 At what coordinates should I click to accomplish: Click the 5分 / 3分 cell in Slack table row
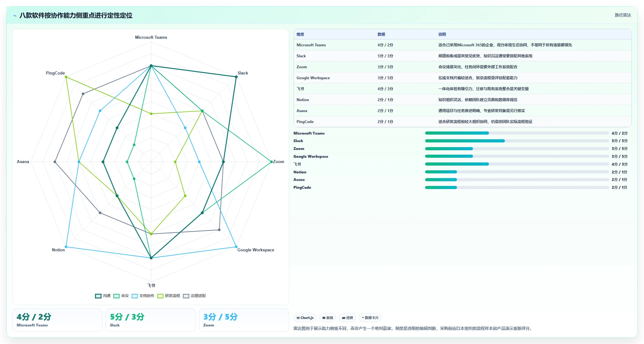coord(385,56)
